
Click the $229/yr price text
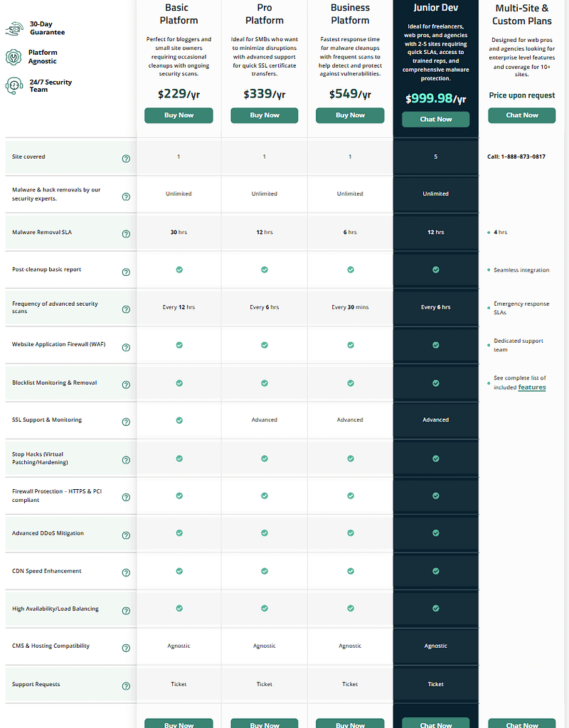[x=179, y=94]
